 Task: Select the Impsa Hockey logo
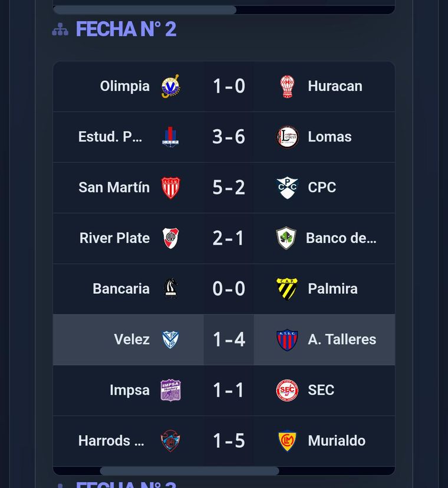point(171,390)
